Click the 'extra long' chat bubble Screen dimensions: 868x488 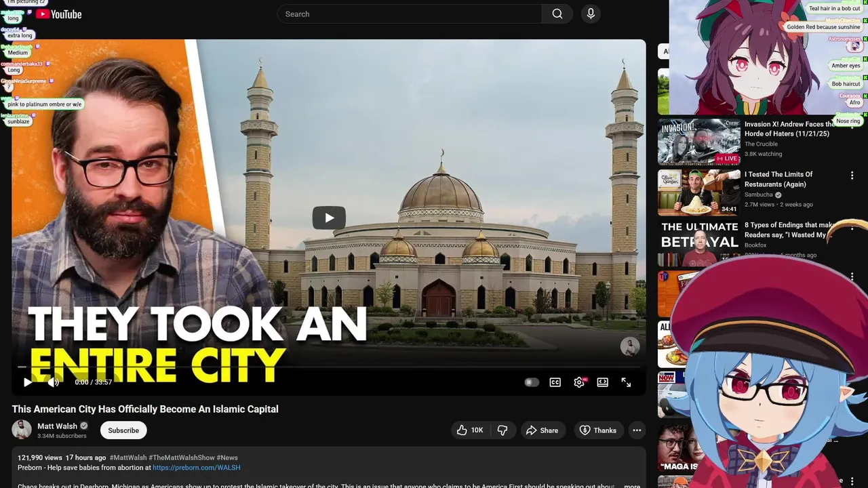(x=20, y=35)
